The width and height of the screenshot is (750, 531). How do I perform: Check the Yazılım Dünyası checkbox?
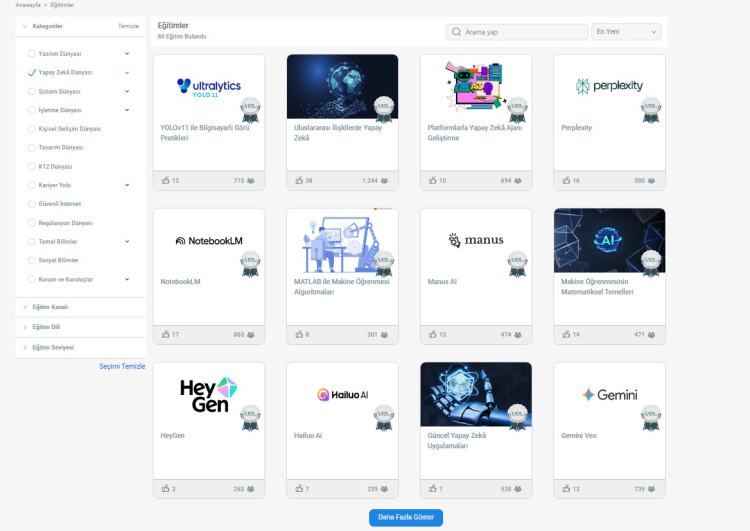click(x=32, y=53)
